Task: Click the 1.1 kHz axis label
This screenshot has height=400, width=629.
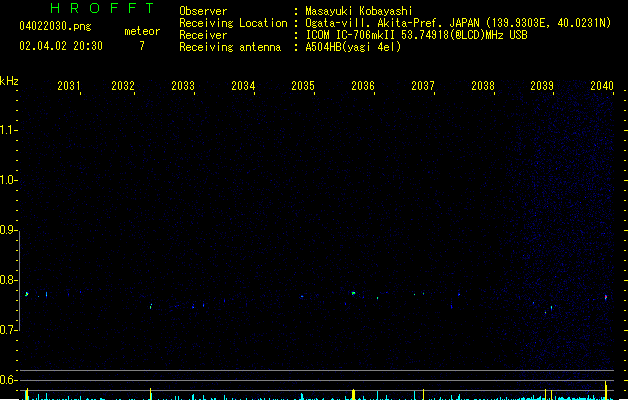Action: coord(8,130)
